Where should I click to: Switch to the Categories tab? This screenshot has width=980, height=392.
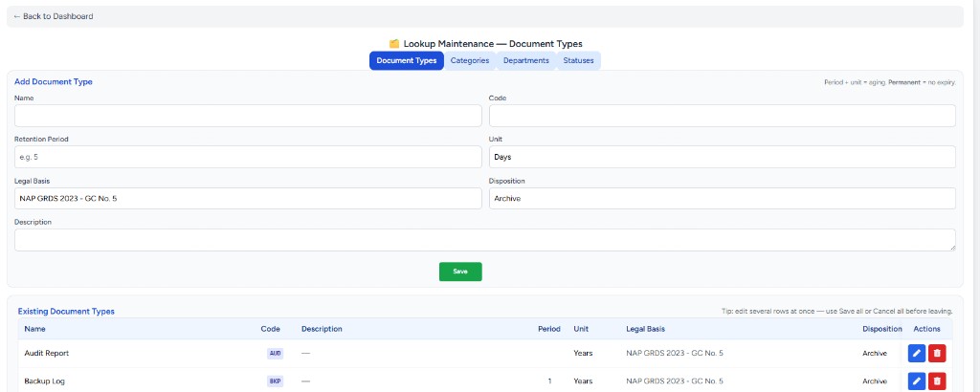470,60
